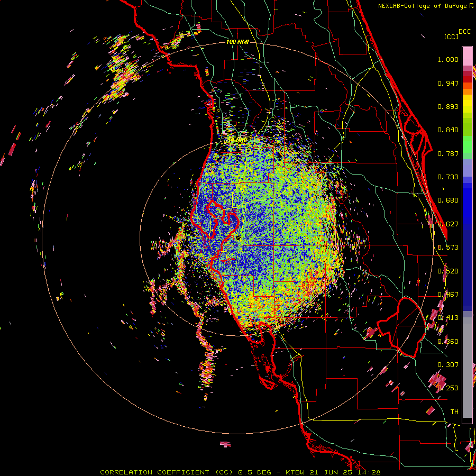
Task: Click the 100 NMI range ring label
Action: [x=237, y=42]
